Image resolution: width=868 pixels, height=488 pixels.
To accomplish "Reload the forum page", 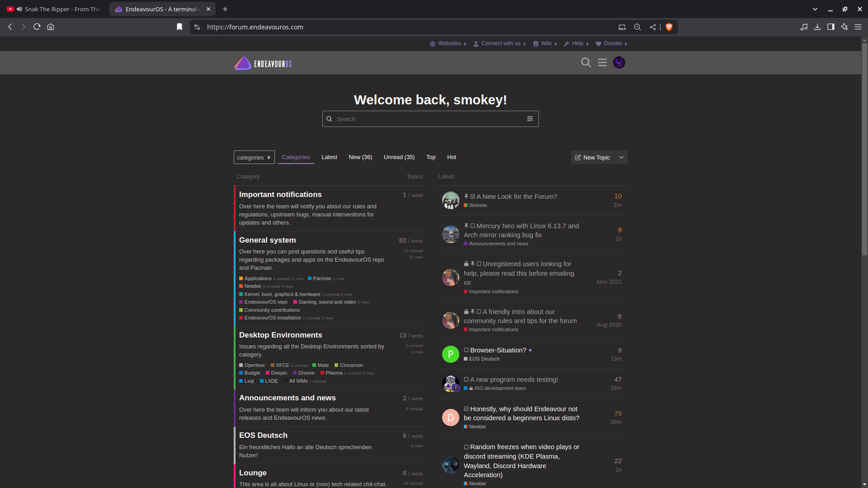I will pyautogui.click(x=37, y=27).
